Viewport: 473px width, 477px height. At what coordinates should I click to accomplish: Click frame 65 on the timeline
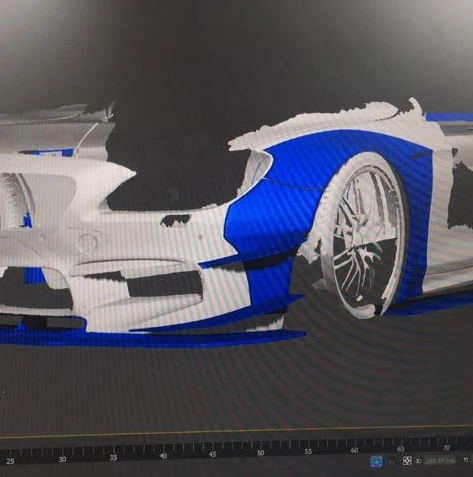400,449
